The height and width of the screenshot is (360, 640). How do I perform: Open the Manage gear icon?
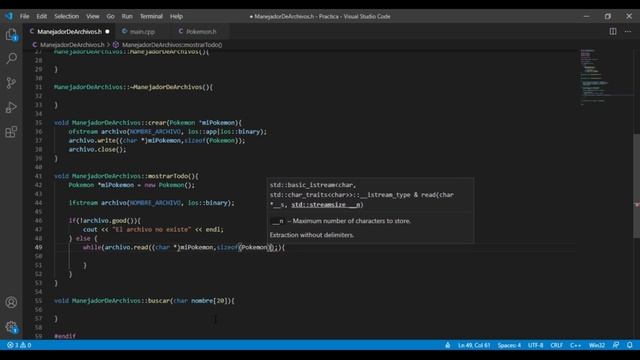pyautogui.click(x=11, y=327)
